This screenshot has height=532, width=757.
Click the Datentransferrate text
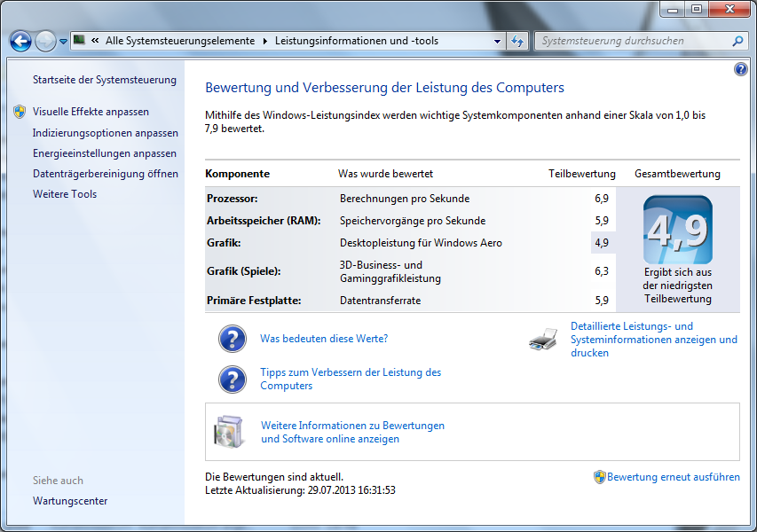(380, 301)
